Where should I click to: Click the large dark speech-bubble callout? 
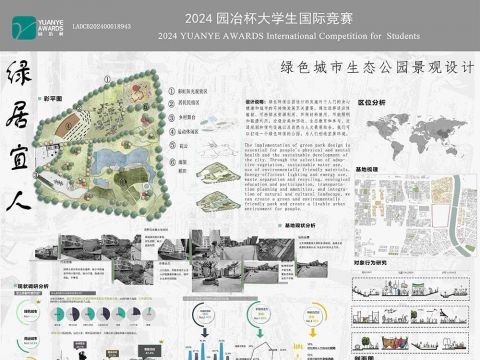150,350
